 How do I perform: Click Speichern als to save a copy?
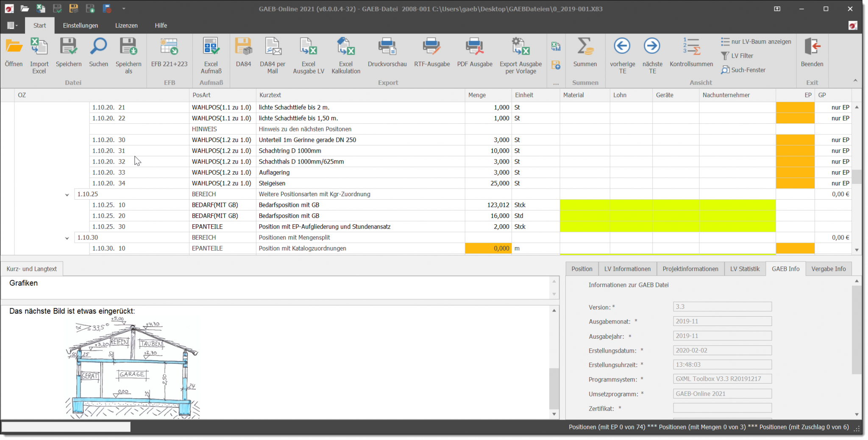128,53
